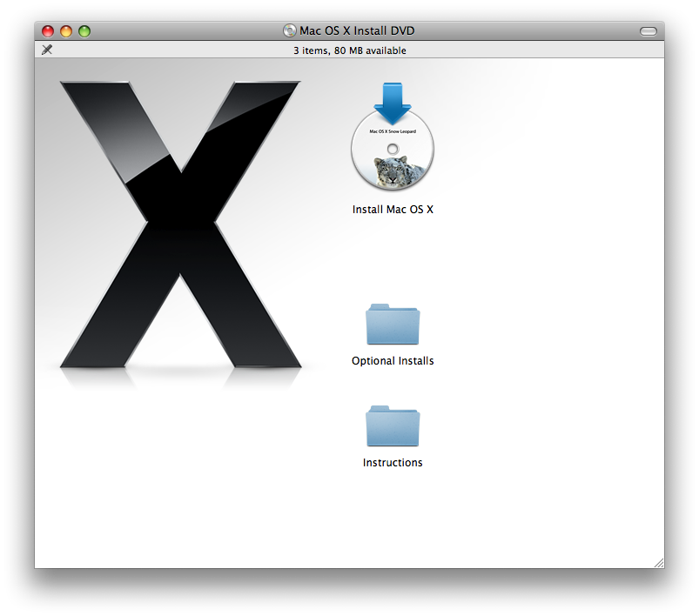699x616 pixels.
Task: Click the "Optional Installs" folder name
Action: point(393,360)
